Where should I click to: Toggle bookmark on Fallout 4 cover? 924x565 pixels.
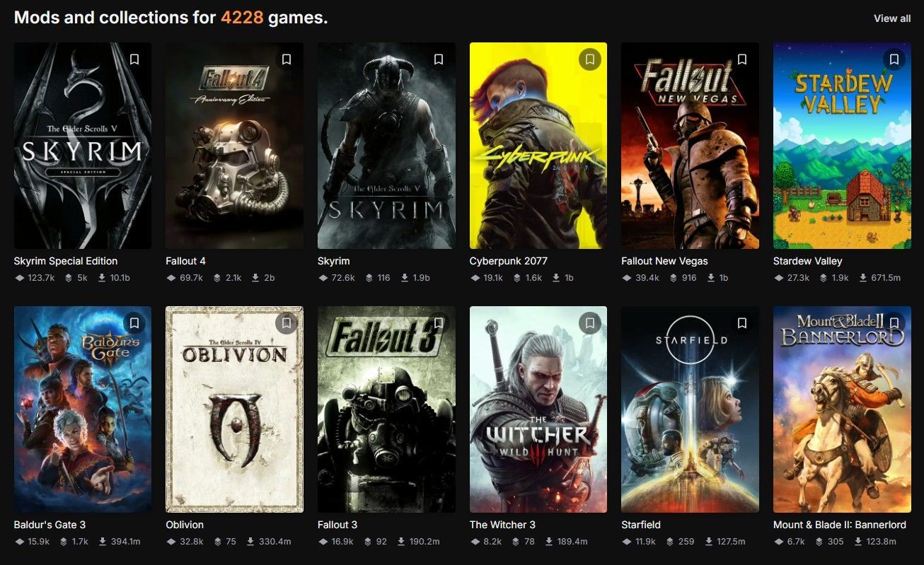pos(287,59)
